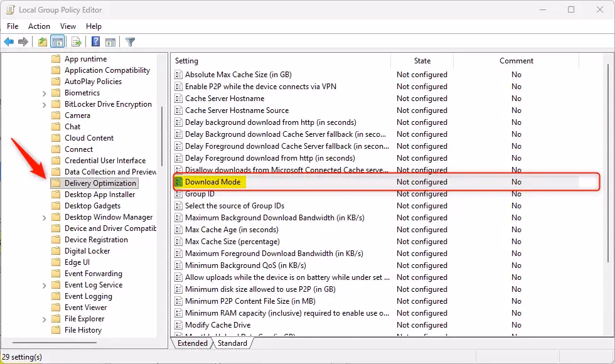Click the Filter Options funnel icon

[x=130, y=41]
